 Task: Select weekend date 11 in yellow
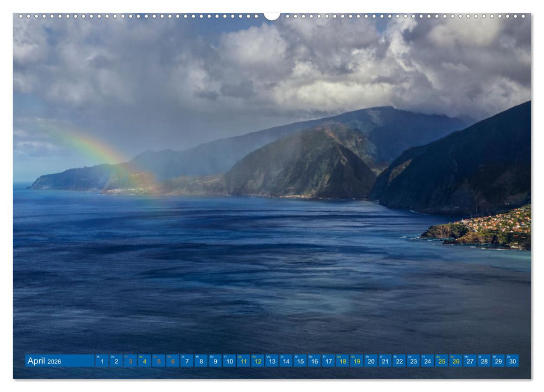pyautogui.click(x=244, y=362)
